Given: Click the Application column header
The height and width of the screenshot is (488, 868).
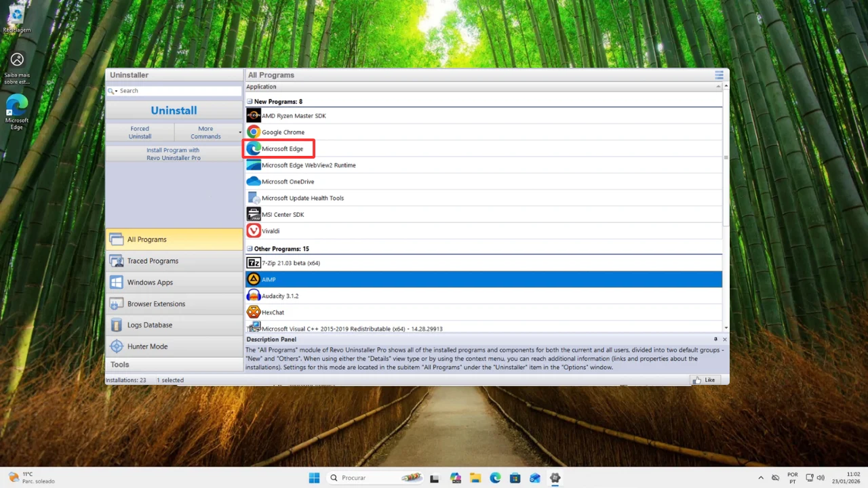Looking at the screenshot, I should point(484,87).
